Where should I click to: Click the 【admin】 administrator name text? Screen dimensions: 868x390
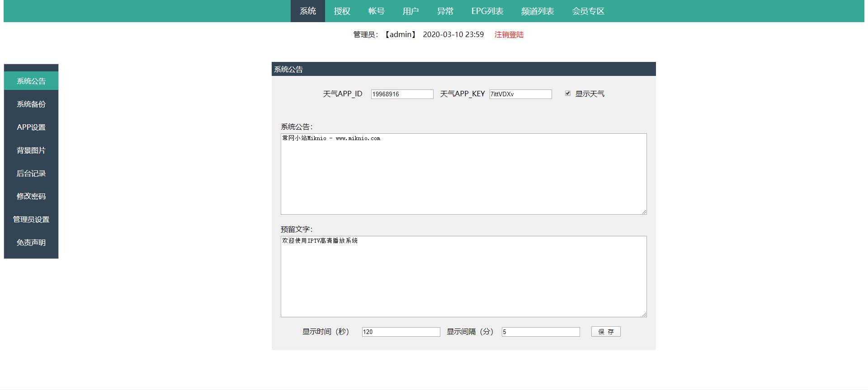coord(400,34)
